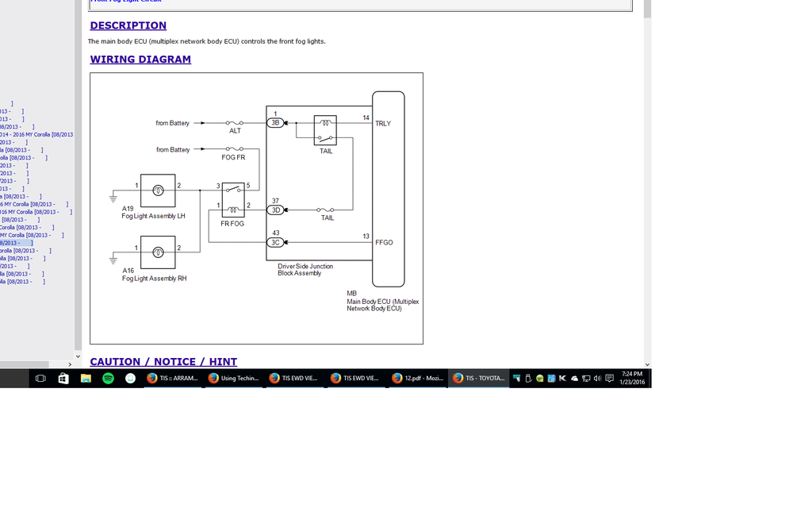
Task: Click the FR FOG relay label
Action: tap(232, 223)
